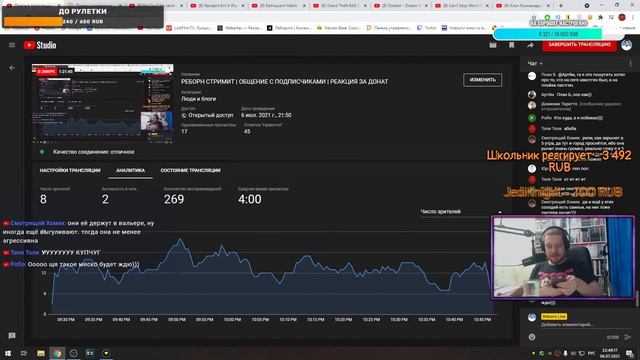Click the chat activity value 2
This screenshot has height=360, width=640.
pos(105,199)
